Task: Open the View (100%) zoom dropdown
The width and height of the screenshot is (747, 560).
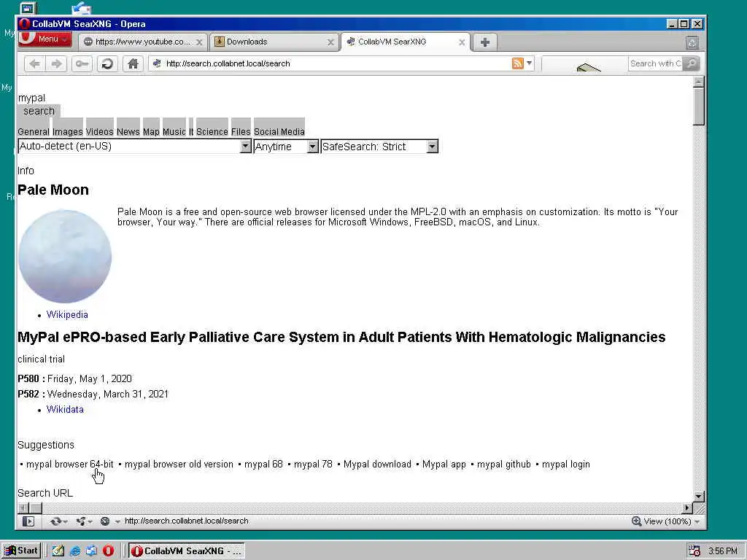Action: [672, 521]
